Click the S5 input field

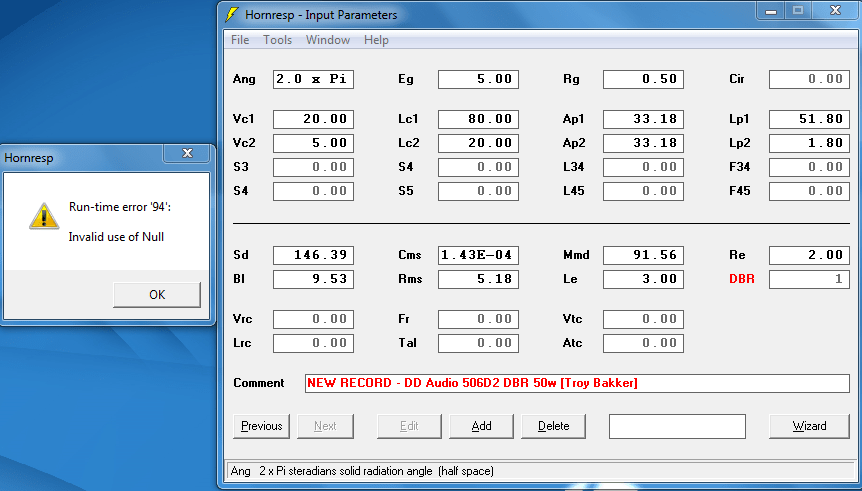pos(478,191)
